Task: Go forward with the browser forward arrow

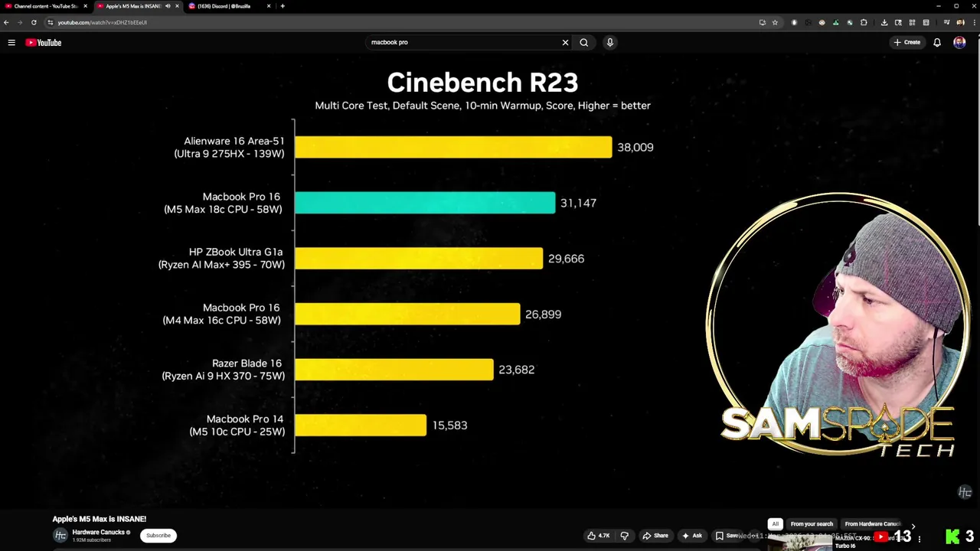Action: click(x=20, y=22)
